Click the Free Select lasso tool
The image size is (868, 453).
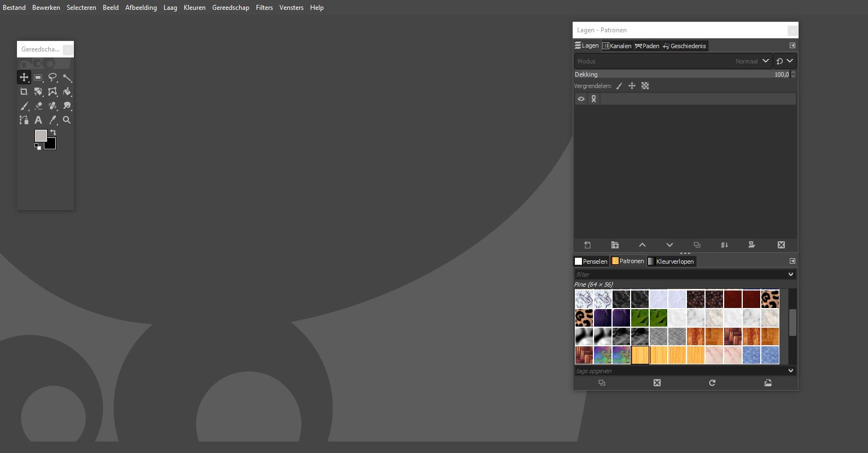point(53,78)
